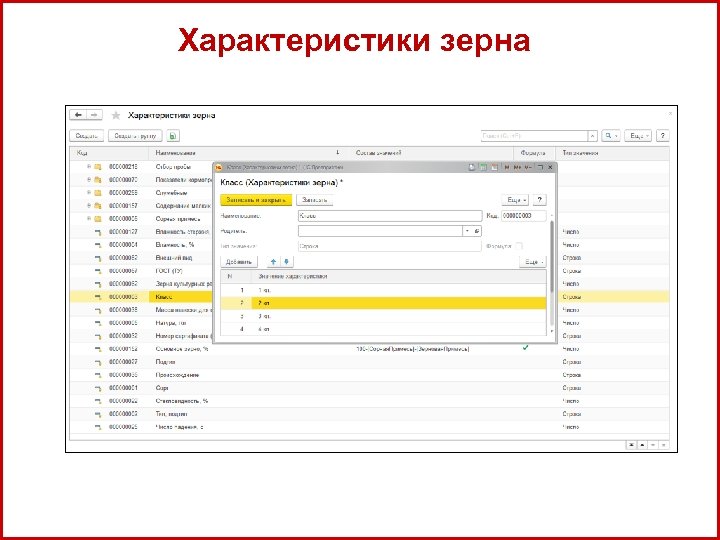
Task: Click folder icon of Сорная примесь row
Action: (97, 219)
